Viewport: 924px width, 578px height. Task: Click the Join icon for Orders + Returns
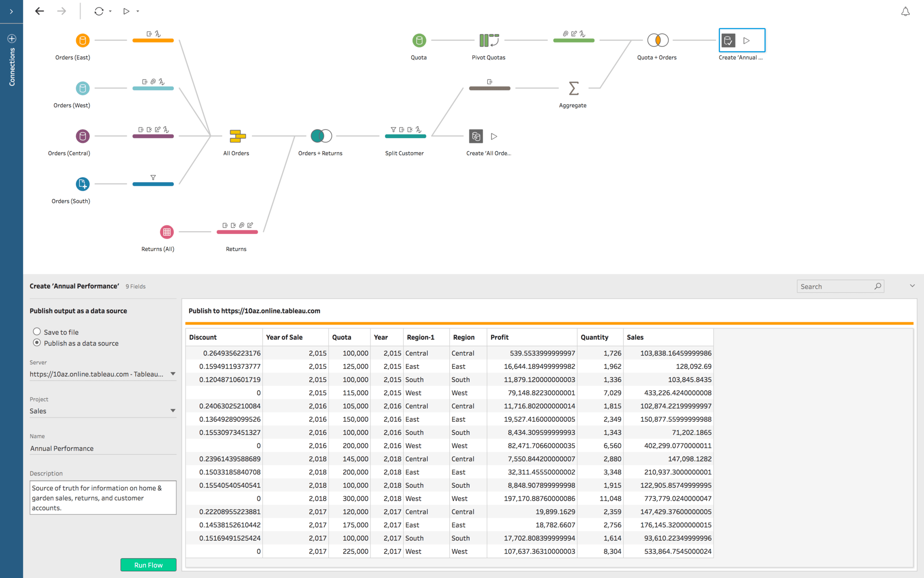tap(321, 135)
